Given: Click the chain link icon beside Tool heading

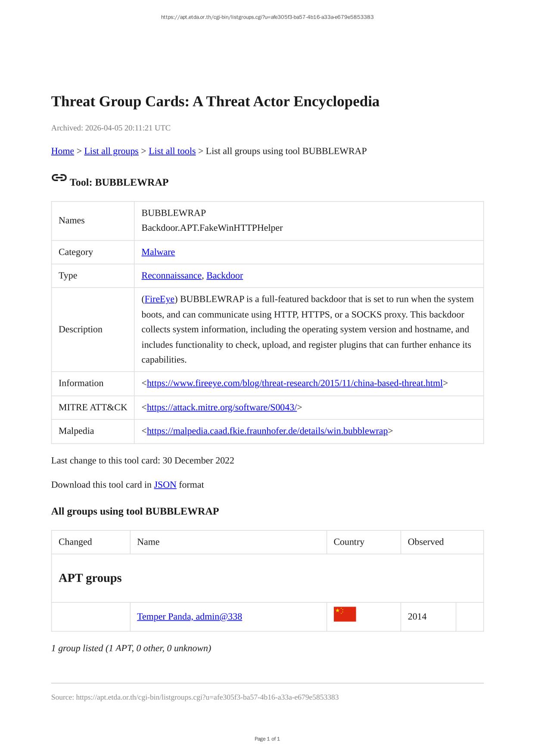Looking at the screenshot, I should click(x=59, y=178).
